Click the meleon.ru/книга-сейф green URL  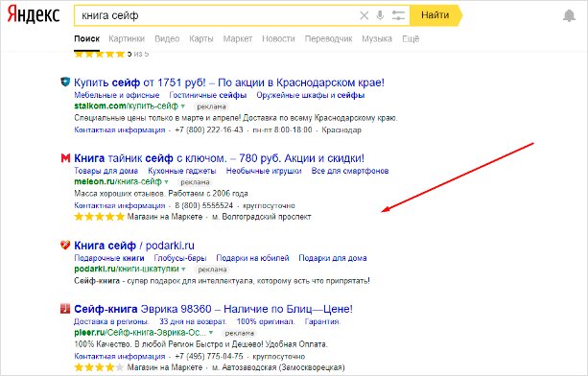[118, 182]
